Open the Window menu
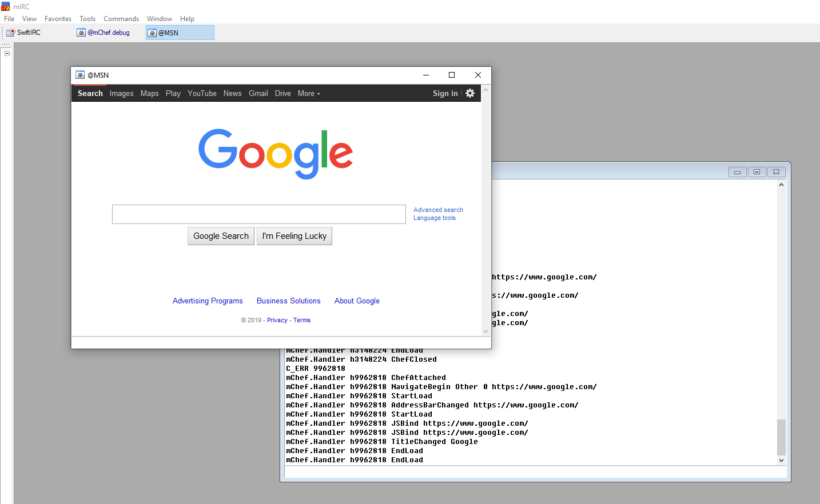The width and height of the screenshot is (820, 504). tap(160, 19)
